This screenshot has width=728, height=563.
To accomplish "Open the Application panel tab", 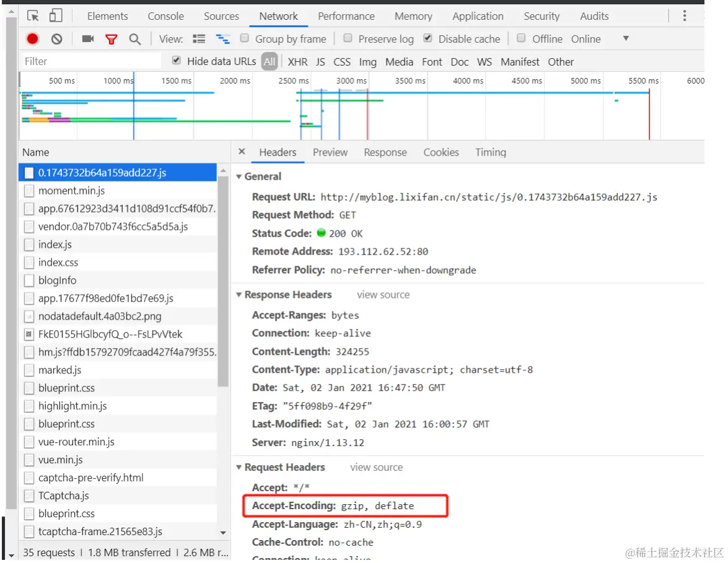I will [478, 16].
